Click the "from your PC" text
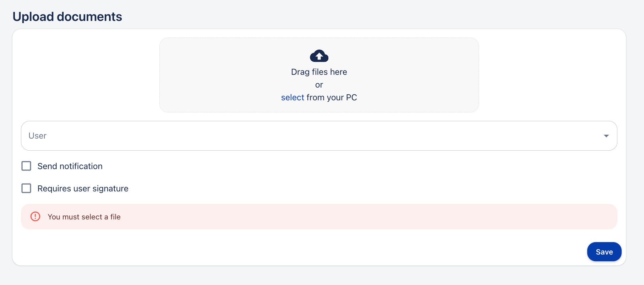Screen dimensions: 644x285 (332, 97)
